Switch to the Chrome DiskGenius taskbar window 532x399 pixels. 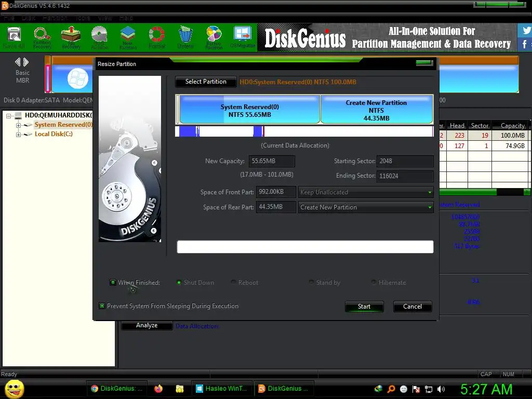117,389
